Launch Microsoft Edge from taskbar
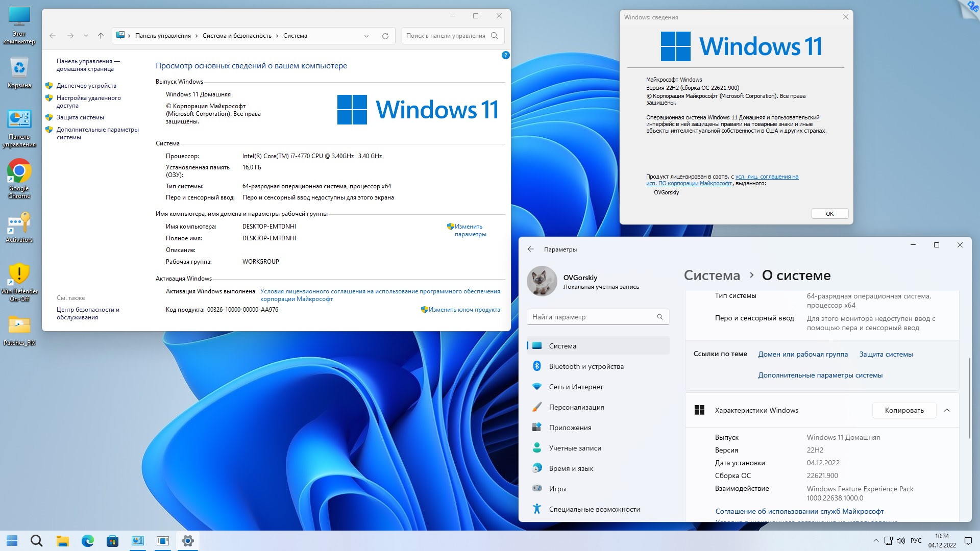The image size is (980, 551). click(x=88, y=541)
